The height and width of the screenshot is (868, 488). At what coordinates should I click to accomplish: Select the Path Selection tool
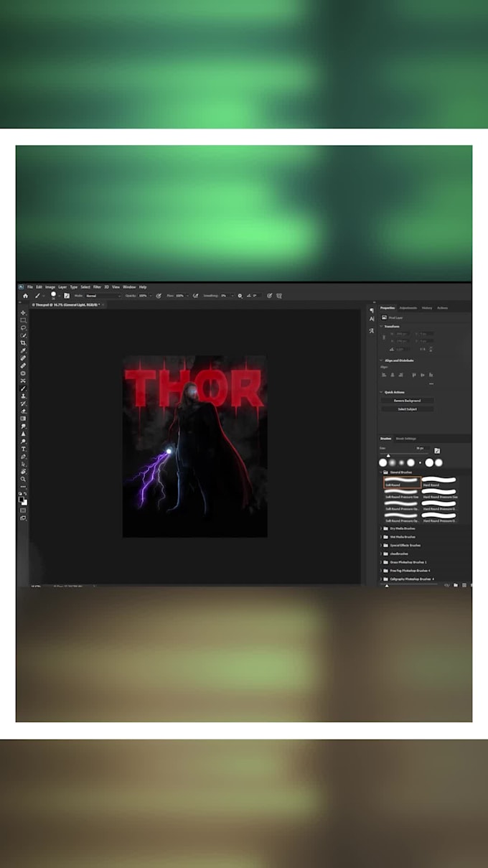click(x=23, y=465)
